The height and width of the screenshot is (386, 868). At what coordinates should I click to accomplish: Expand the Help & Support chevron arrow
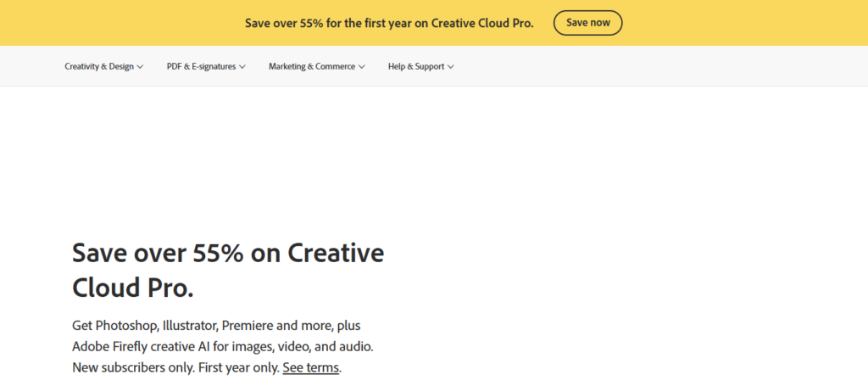(451, 67)
